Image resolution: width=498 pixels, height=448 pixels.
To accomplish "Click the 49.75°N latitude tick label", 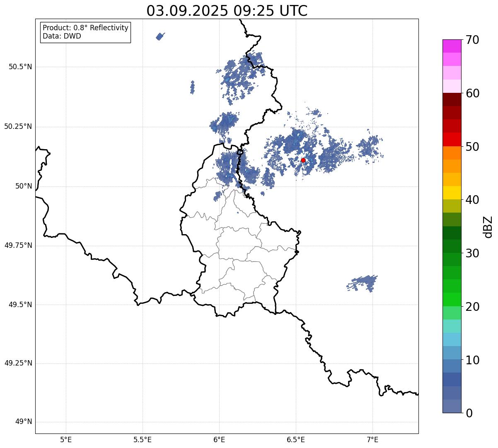I will click(18, 245).
